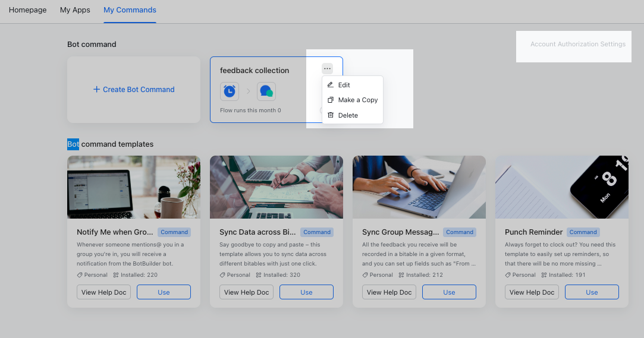
Task: Click the feedback collection card title
Action: [255, 70]
